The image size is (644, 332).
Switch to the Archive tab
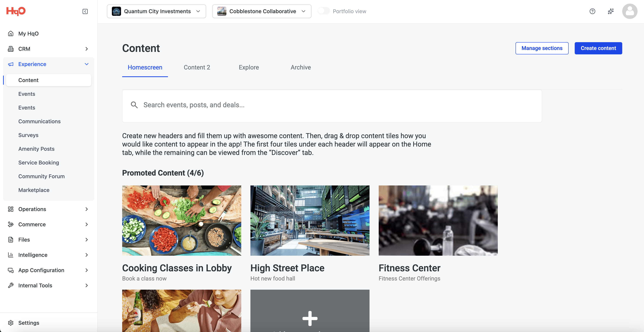300,67
